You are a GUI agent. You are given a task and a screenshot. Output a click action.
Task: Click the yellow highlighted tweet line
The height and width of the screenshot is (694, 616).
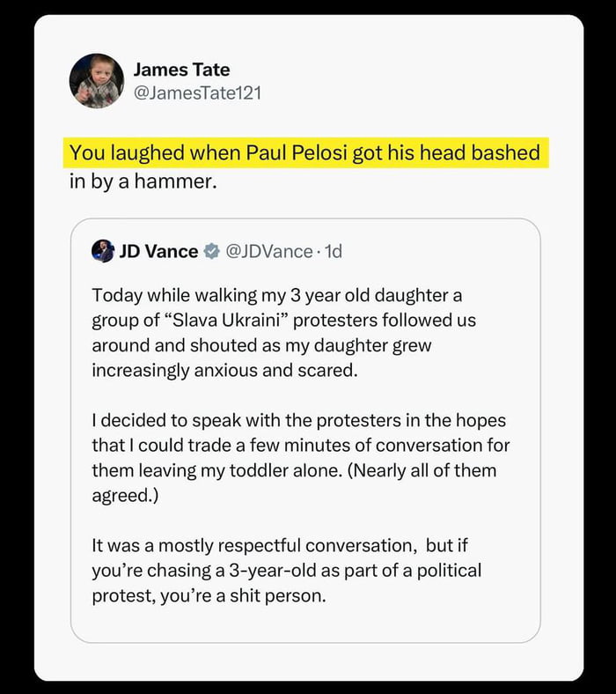click(x=304, y=153)
